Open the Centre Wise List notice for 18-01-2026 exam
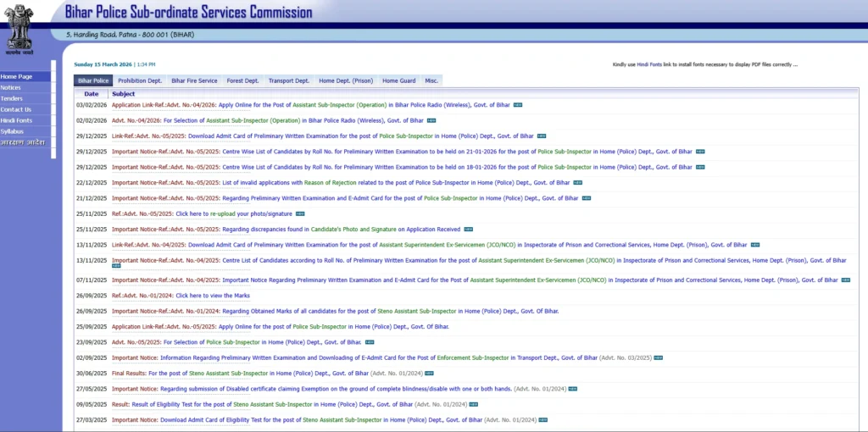The image size is (868, 432). pos(402,167)
